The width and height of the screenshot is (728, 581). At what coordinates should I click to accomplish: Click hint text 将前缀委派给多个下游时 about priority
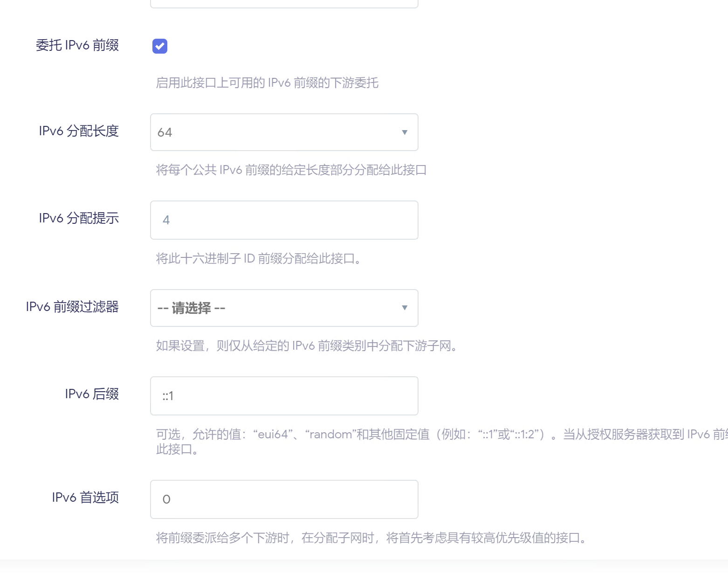point(372,538)
